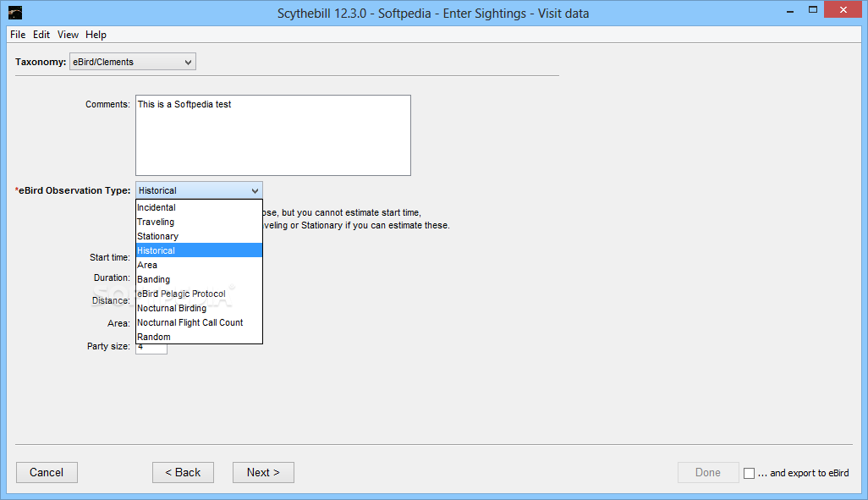This screenshot has width=868, height=500.
Task: Enable the export to eBird checkbox
Action: 749,473
